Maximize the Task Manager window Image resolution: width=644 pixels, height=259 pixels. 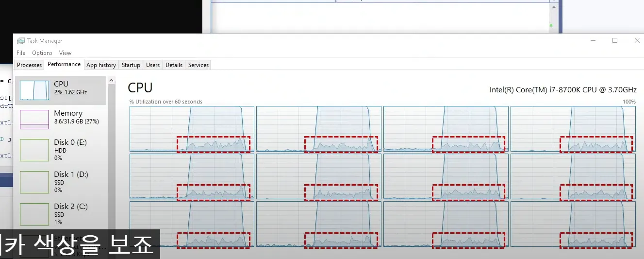pyautogui.click(x=615, y=41)
